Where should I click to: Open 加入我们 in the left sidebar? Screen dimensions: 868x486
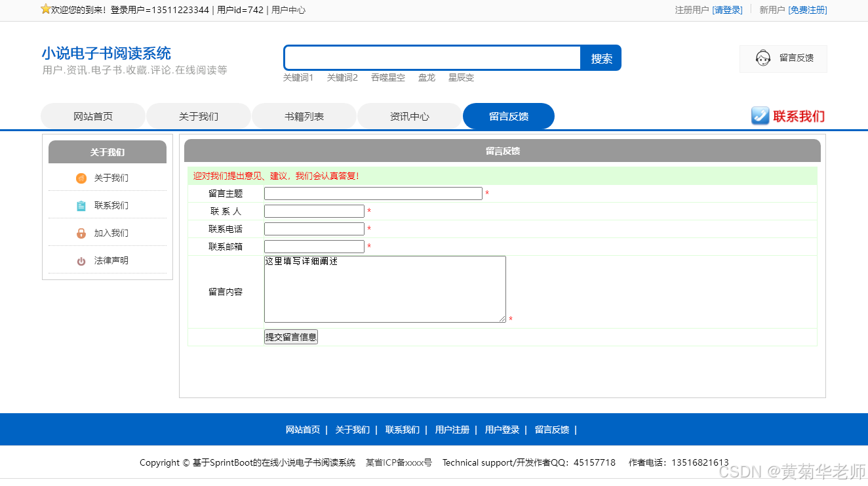click(x=111, y=233)
